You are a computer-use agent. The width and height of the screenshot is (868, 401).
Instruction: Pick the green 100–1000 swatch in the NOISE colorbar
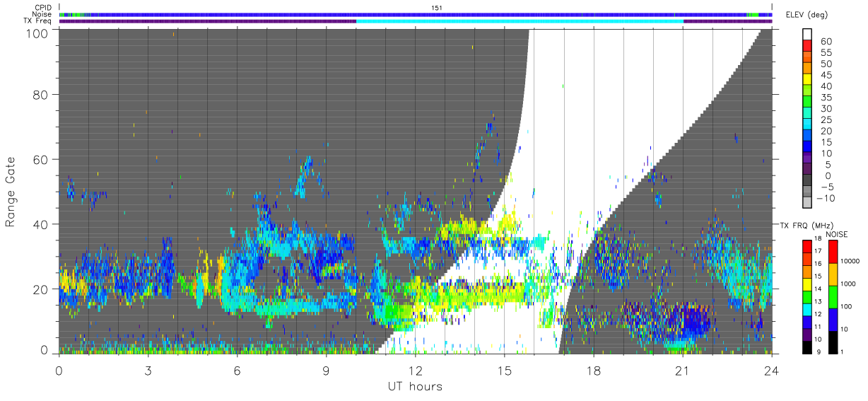(x=833, y=296)
